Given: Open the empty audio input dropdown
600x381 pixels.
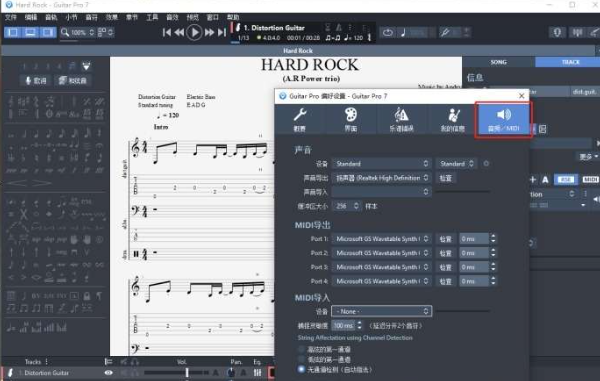Looking at the screenshot, I should (381, 192).
